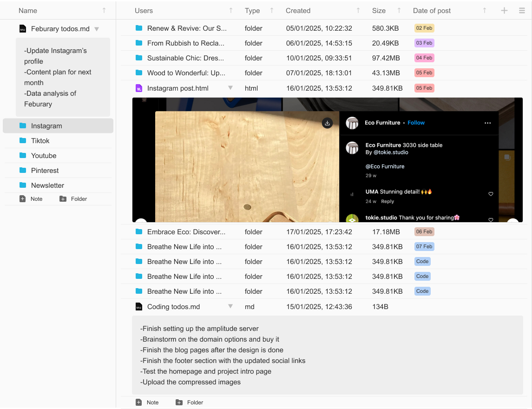Image resolution: width=532 pixels, height=409 pixels.
Task: Click the Wood to Wonderful folder icon
Action: coord(139,73)
